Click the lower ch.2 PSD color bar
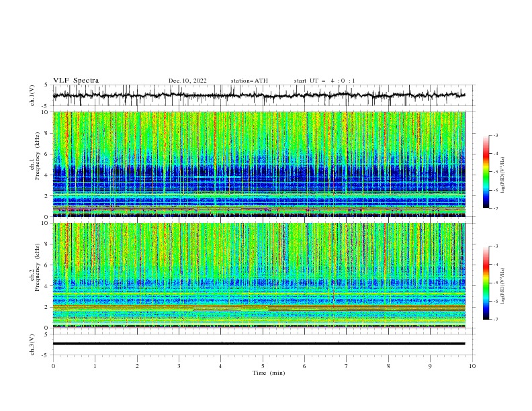This screenshot has width=532, height=411. [x=486, y=283]
